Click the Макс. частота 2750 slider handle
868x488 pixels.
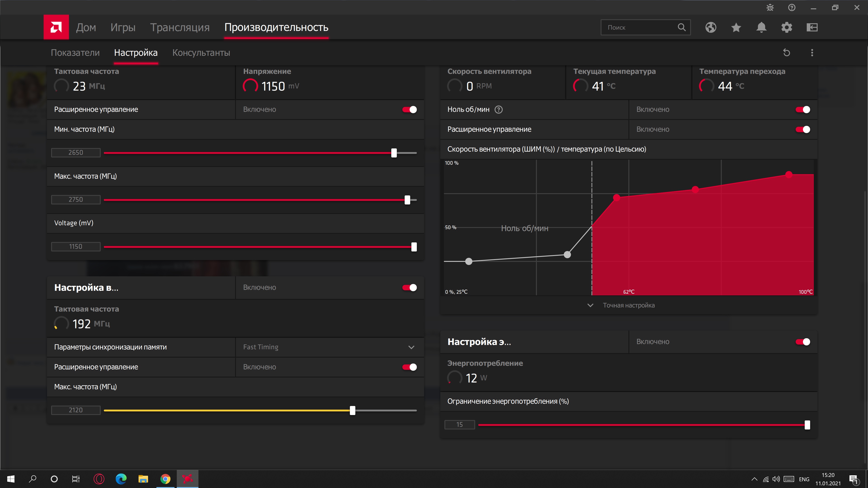tap(407, 200)
